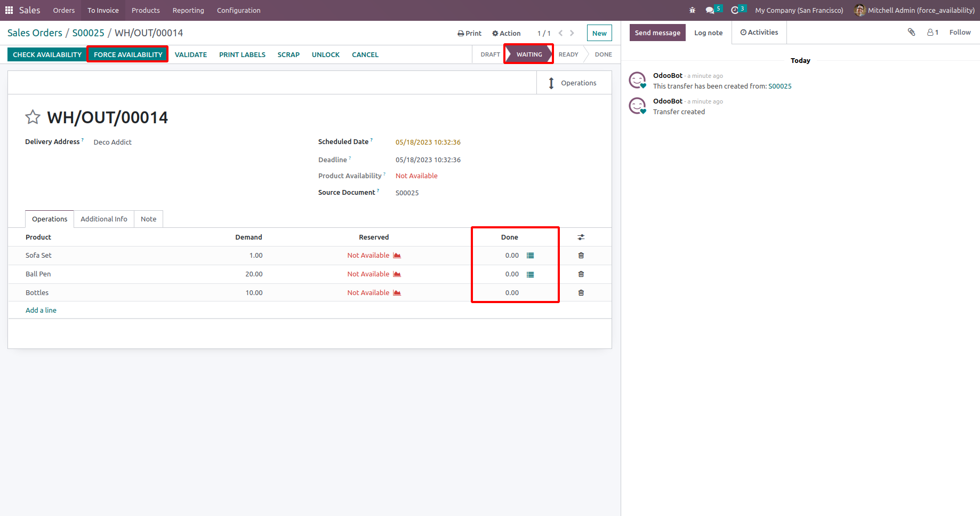Click Ball Pen demand 20.00

tap(254, 274)
